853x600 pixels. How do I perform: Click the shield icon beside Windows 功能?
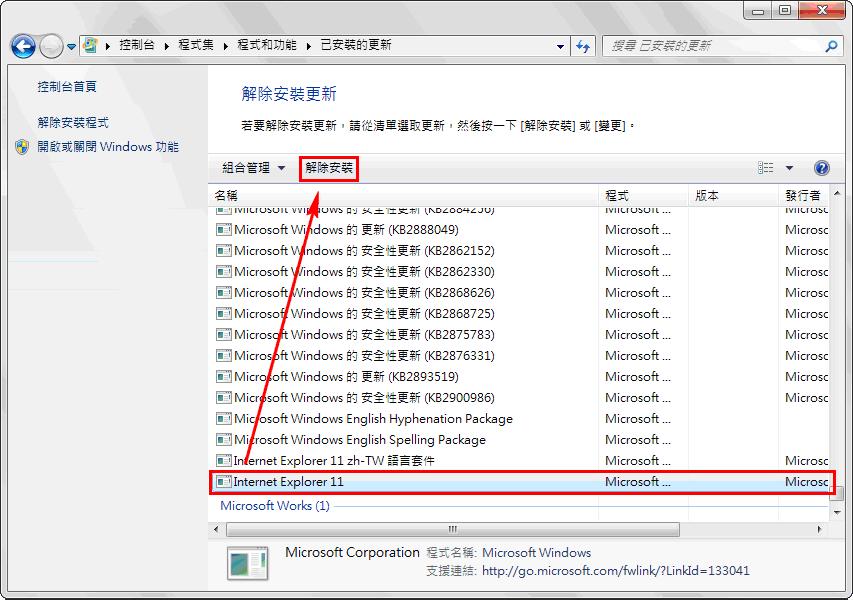click(x=22, y=147)
